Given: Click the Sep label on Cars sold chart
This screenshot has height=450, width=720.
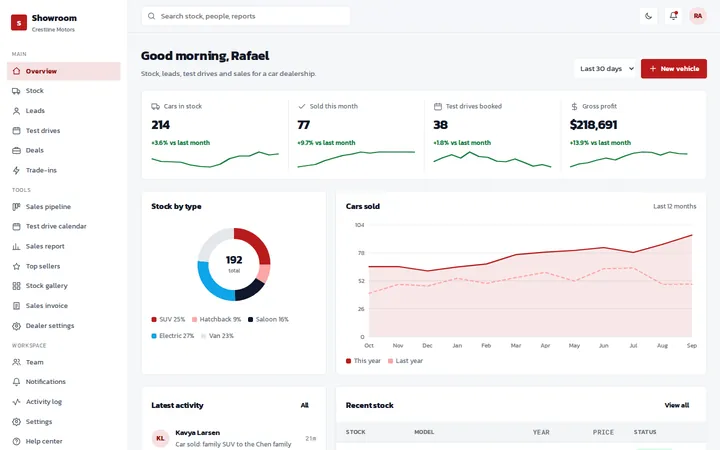Looking at the screenshot, I should pos(692,345).
